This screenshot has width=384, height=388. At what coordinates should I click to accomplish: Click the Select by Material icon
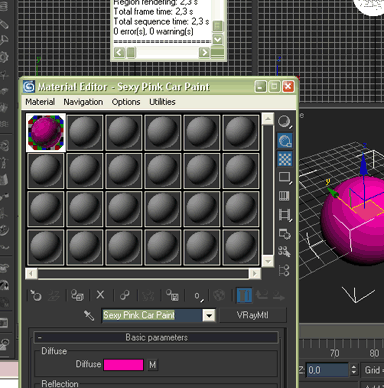[x=284, y=252]
